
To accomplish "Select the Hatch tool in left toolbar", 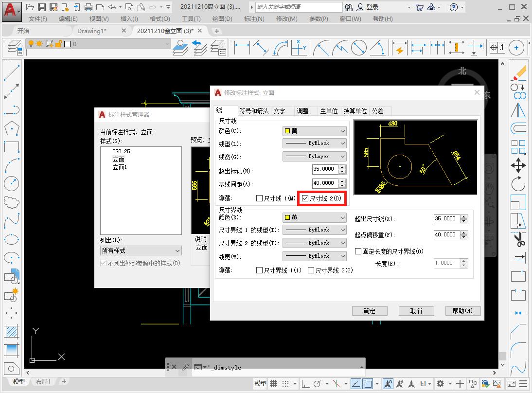I will pos(12,331).
